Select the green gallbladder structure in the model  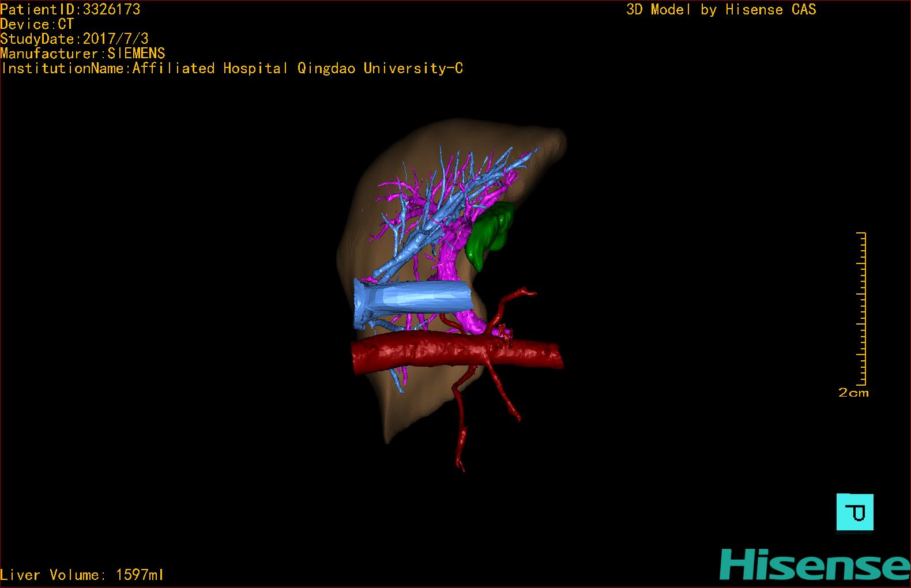coord(488,235)
